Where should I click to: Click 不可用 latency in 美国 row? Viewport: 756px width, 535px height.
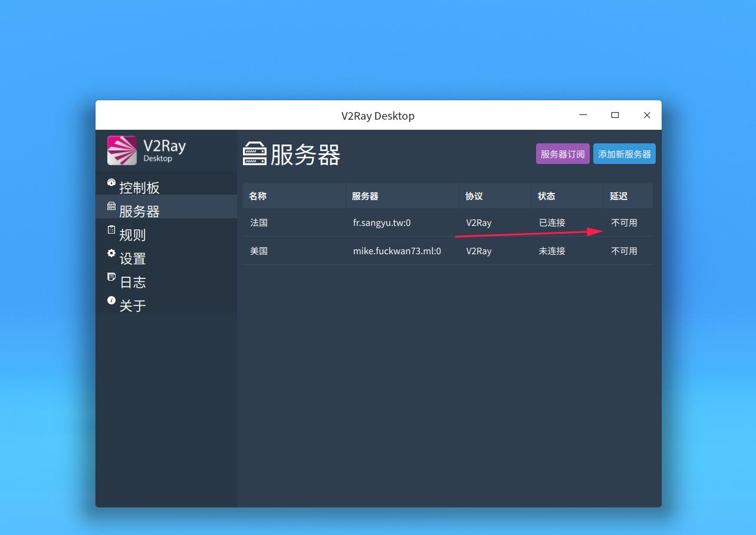pyautogui.click(x=624, y=251)
